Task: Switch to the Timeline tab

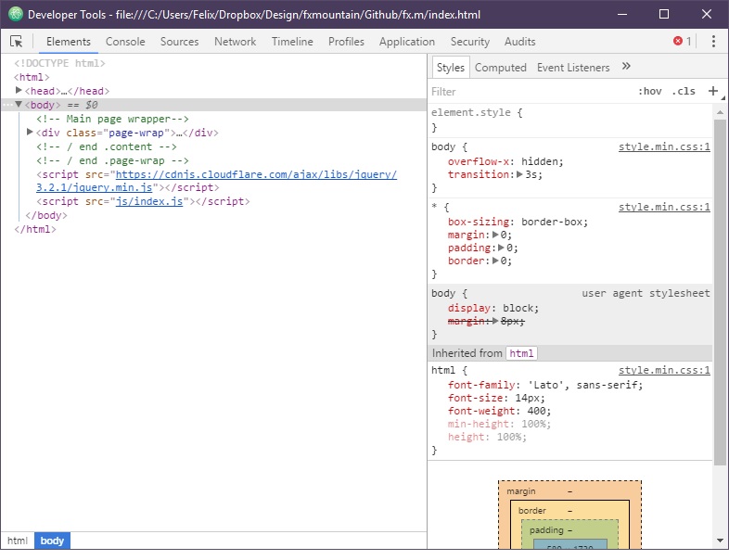Action: pos(292,42)
